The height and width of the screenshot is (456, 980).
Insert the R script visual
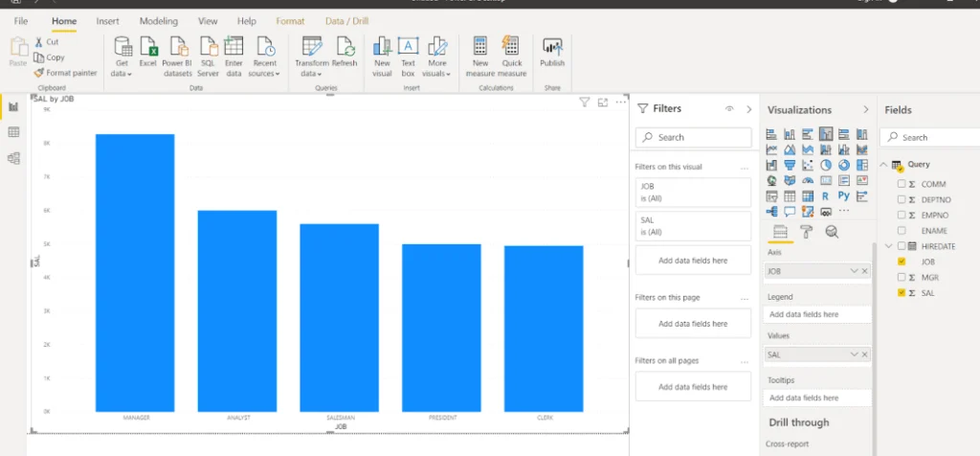click(826, 196)
